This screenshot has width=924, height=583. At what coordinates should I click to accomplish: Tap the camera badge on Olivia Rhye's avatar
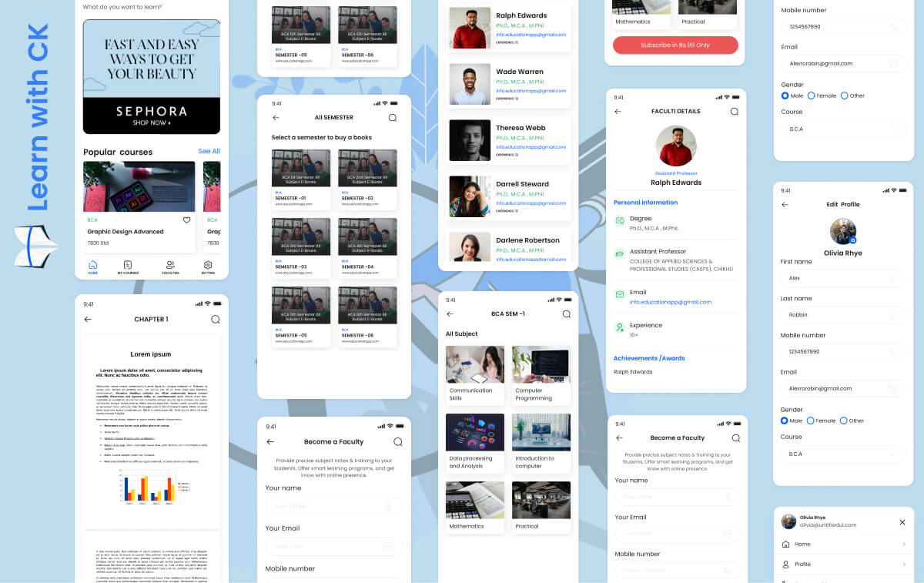click(852, 241)
